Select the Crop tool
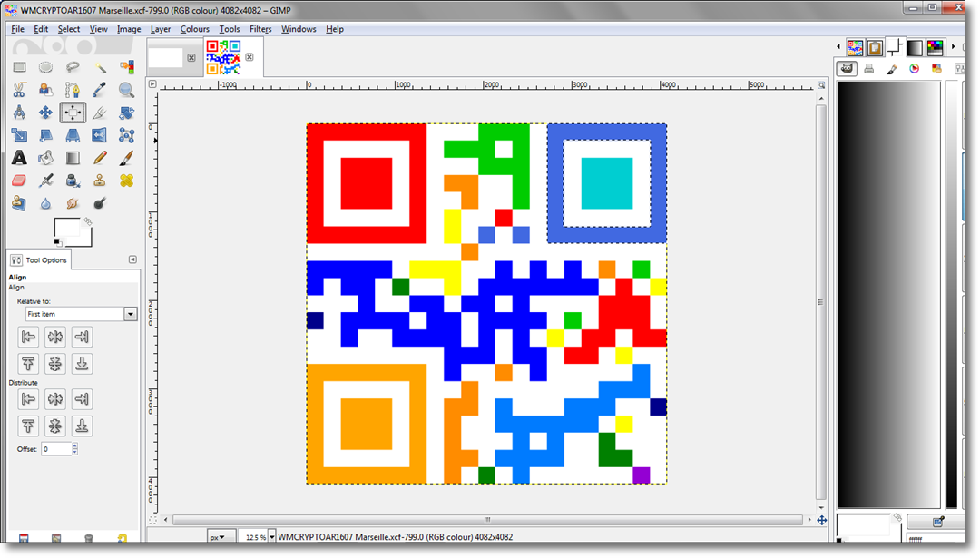Image resolution: width=980 pixels, height=558 pixels. point(100,113)
